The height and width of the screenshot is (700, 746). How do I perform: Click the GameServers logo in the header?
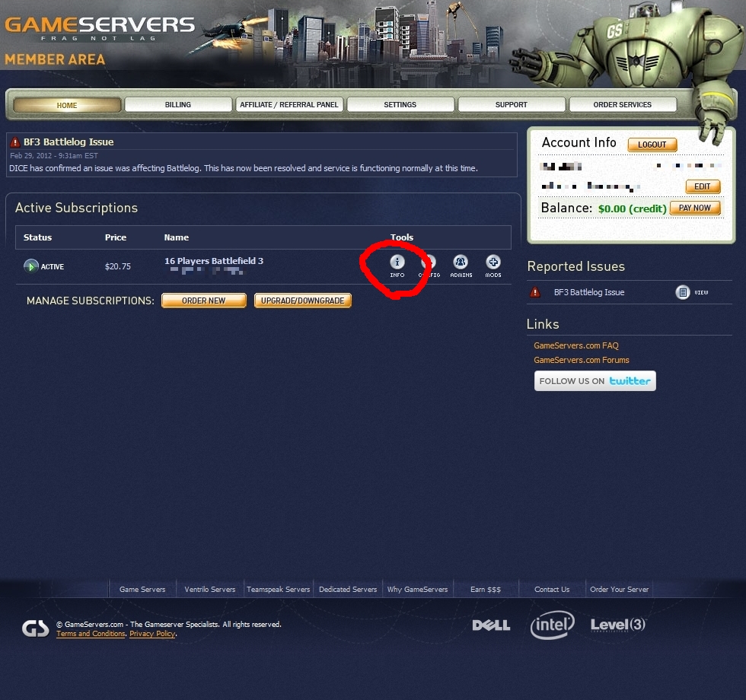tap(100, 29)
